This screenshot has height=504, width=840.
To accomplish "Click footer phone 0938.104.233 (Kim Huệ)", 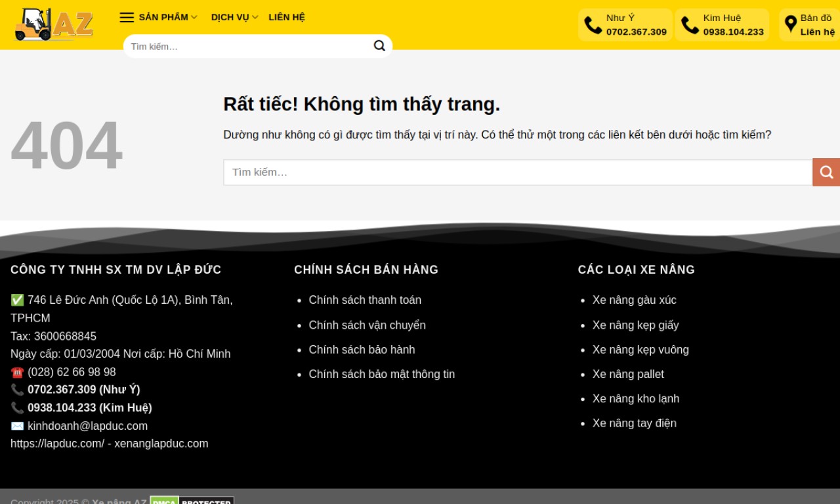I will tap(90, 408).
